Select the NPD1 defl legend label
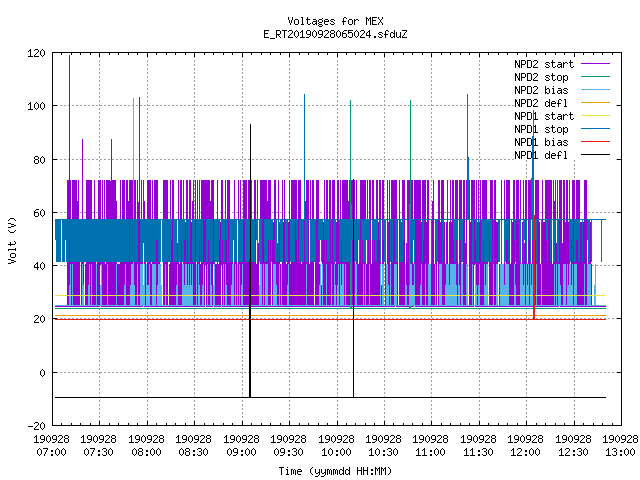 (x=541, y=155)
